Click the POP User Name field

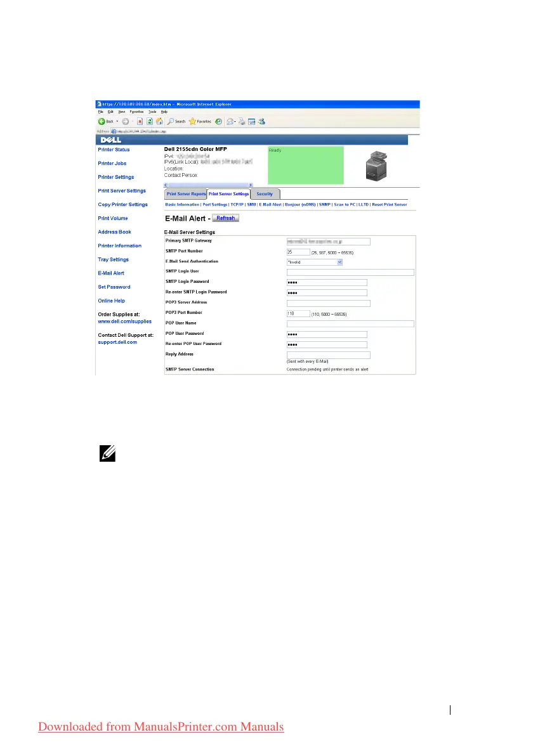click(x=350, y=324)
